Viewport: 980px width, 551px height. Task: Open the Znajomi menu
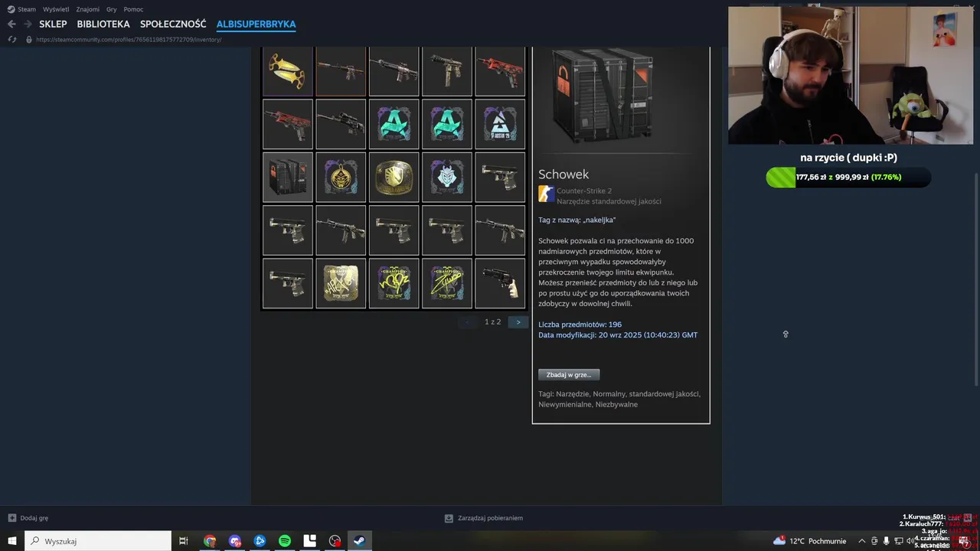coord(87,9)
